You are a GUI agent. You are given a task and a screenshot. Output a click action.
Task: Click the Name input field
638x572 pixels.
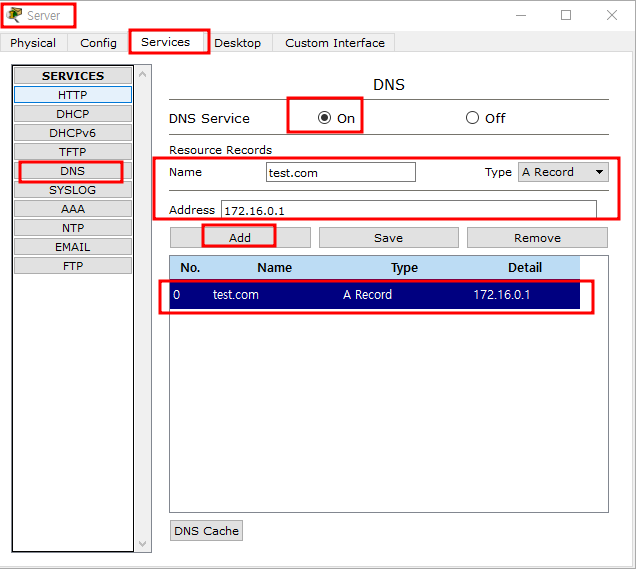[341, 172]
